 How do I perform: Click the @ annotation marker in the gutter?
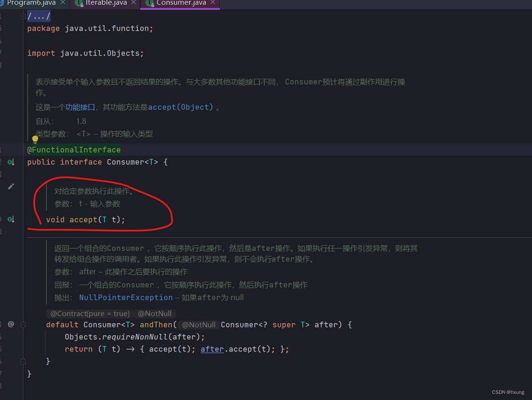10,324
